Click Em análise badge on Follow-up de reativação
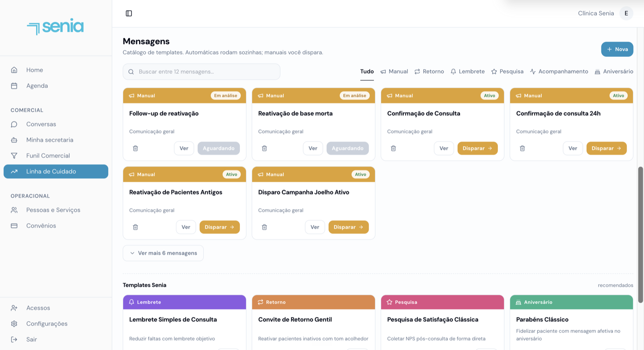The height and width of the screenshot is (350, 644). [x=225, y=96]
